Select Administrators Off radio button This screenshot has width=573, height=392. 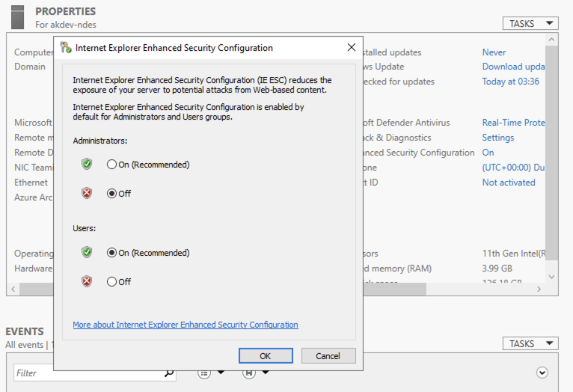click(111, 193)
